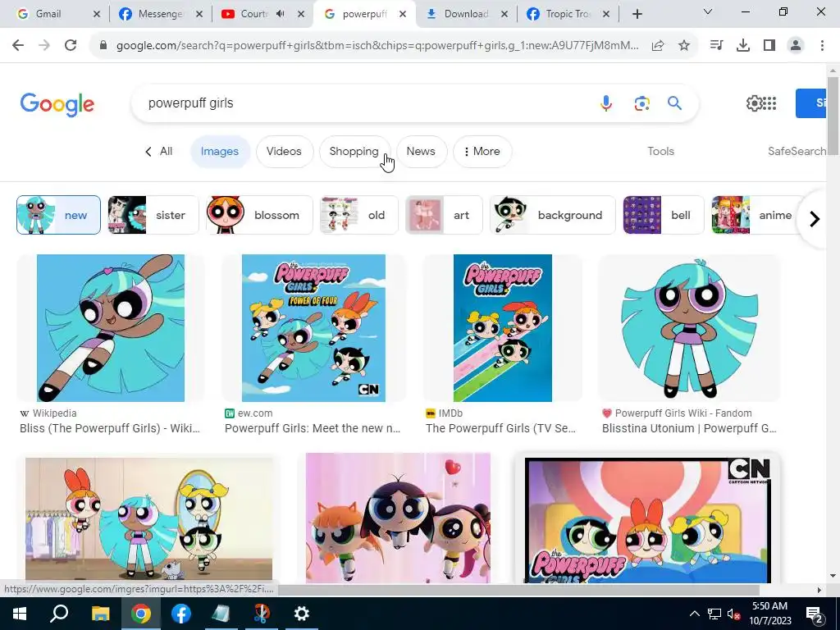Open 'The Powerpuff Girls (TV Se...' link
This screenshot has height=630, width=840.
[501, 428]
